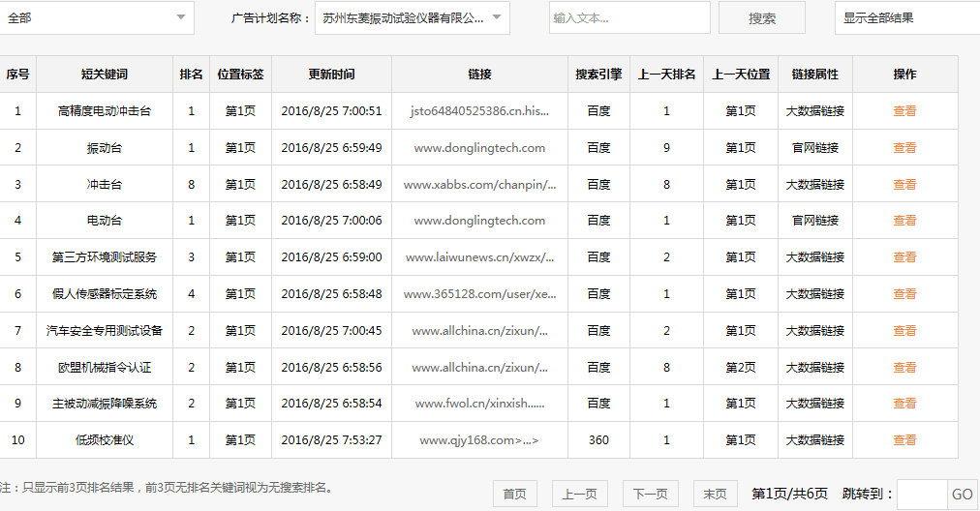Image resolution: width=980 pixels, height=511 pixels.
Task: Click 查看 for 低频校准仪
Action: 904,440
